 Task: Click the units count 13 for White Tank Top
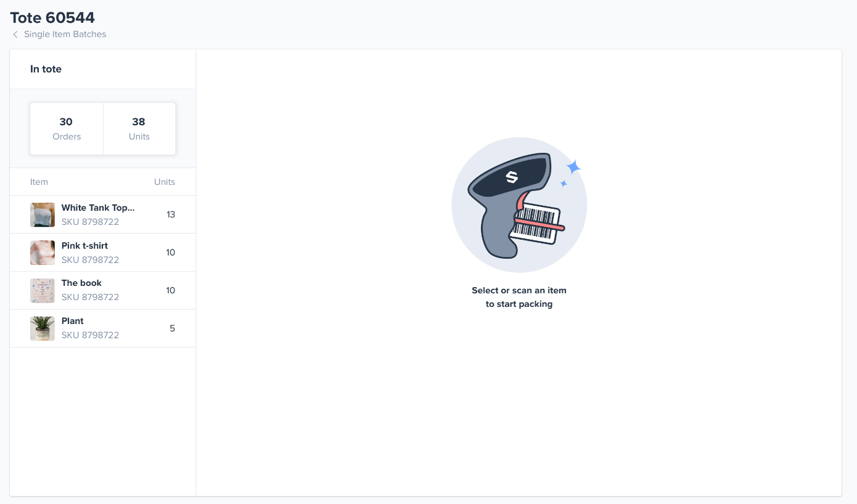[171, 214]
